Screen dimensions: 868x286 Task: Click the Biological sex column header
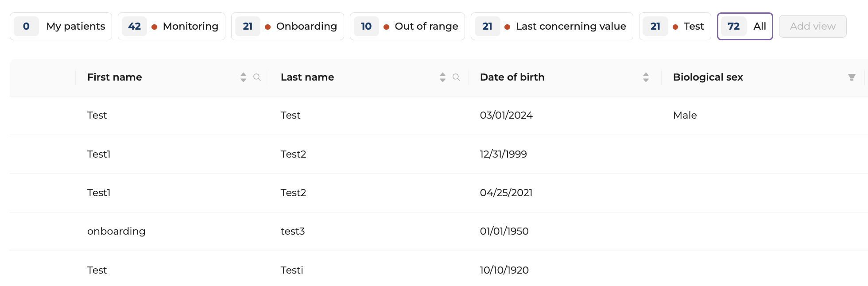(708, 77)
